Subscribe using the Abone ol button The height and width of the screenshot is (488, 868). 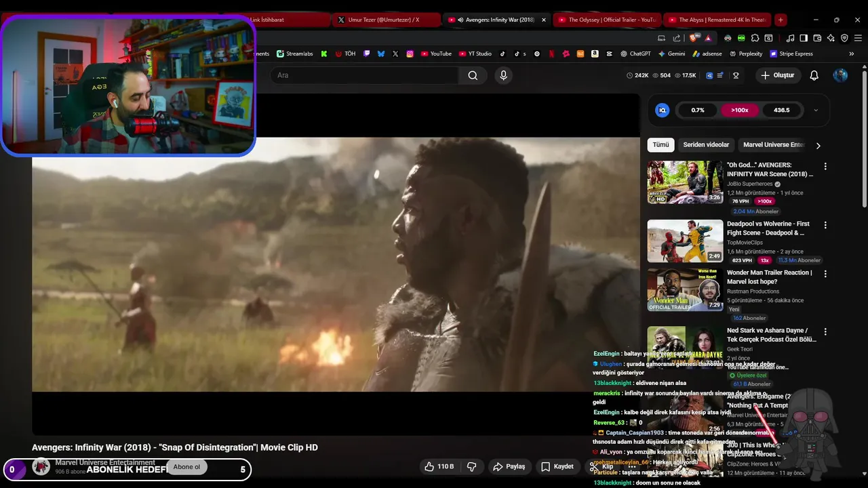(x=186, y=466)
